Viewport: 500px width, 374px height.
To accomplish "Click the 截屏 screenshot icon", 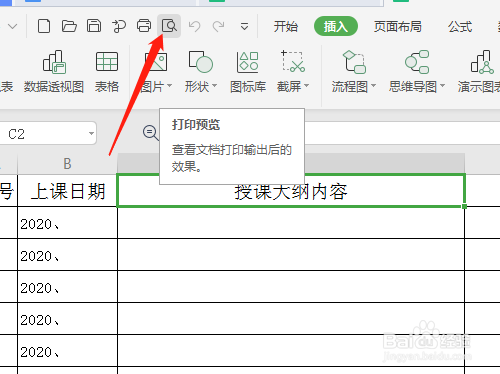I will click(293, 61).
